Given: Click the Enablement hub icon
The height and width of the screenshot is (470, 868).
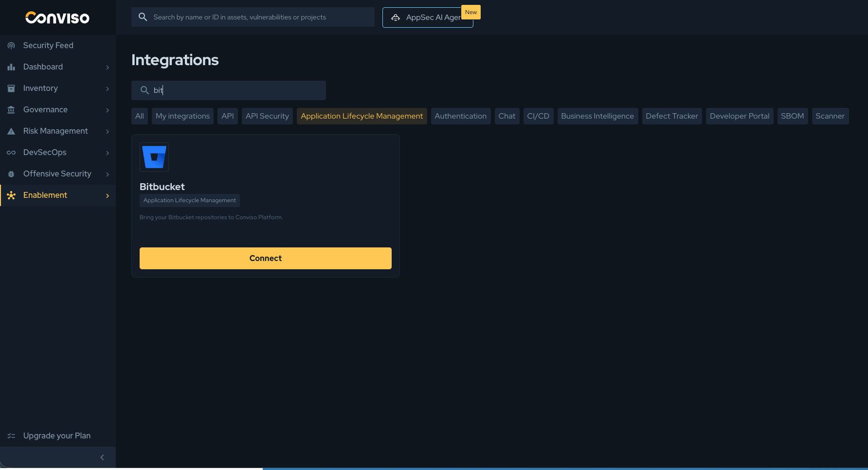Looking at the screenshot, I should [11, 195].
